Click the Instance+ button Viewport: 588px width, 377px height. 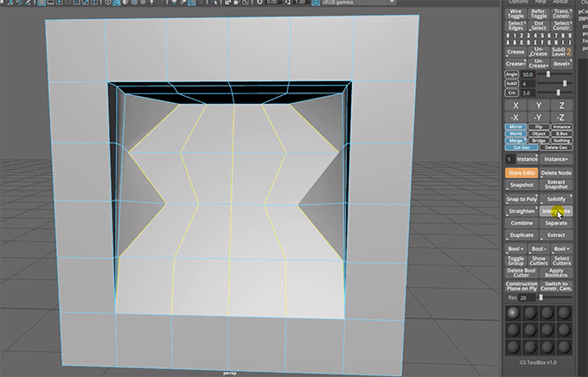tap(556, 159)
